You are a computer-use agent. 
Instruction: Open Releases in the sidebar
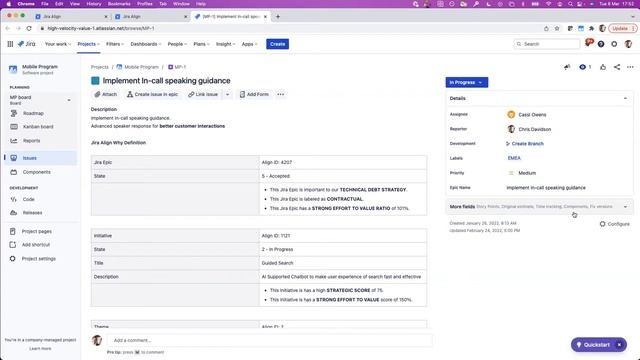click(x=32, y=213)
